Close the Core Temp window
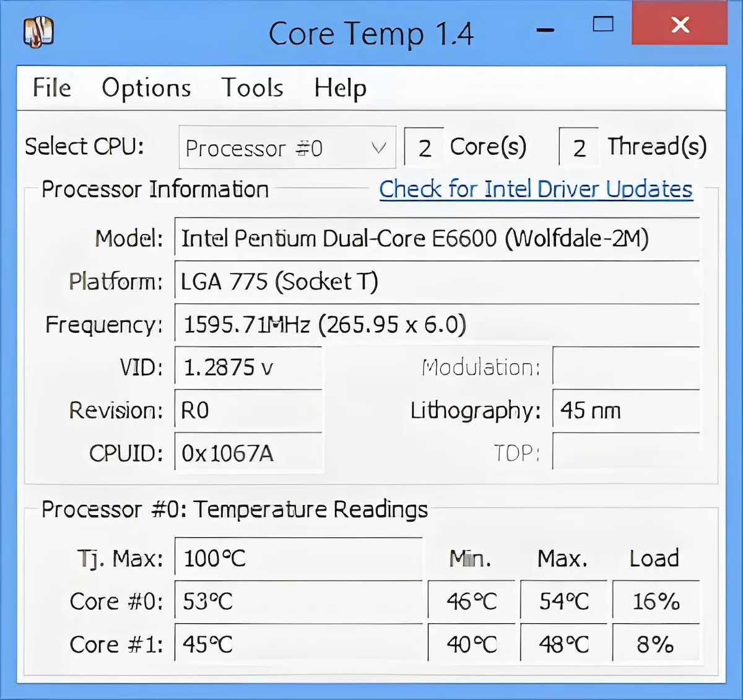This screenshot has width=743, height=700. (x=679, y=25)
